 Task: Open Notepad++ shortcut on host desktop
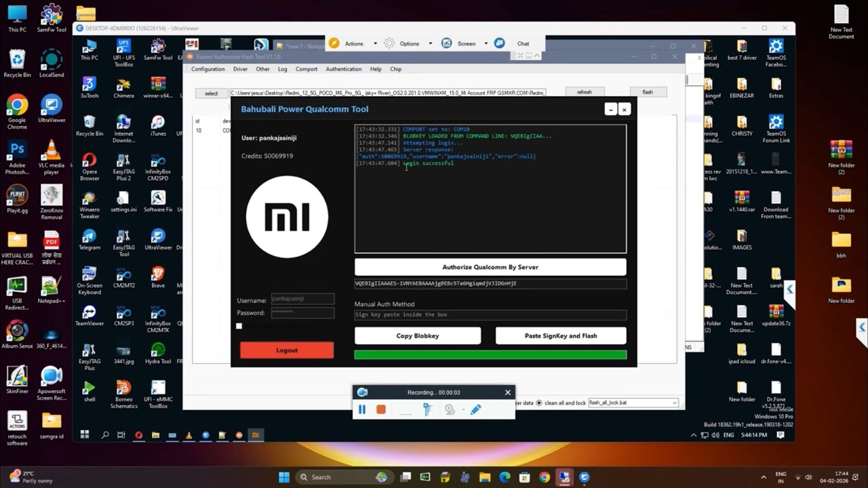pos(52,289)
